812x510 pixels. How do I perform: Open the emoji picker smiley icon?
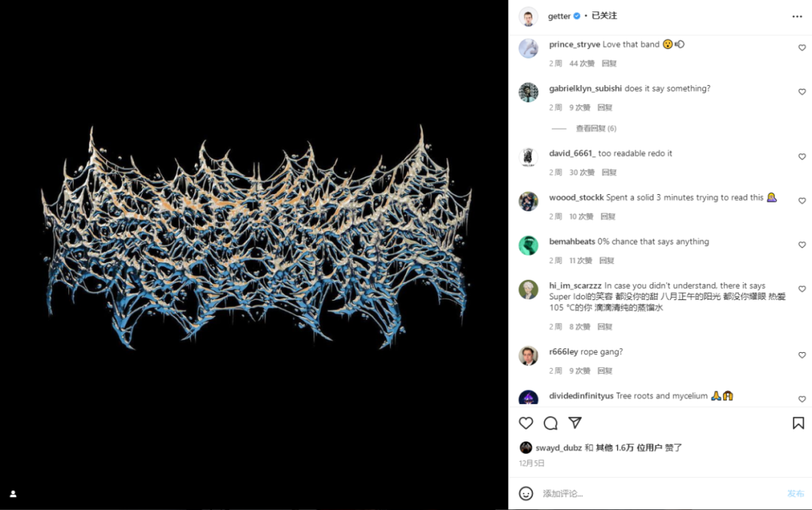tap(526, 493)
